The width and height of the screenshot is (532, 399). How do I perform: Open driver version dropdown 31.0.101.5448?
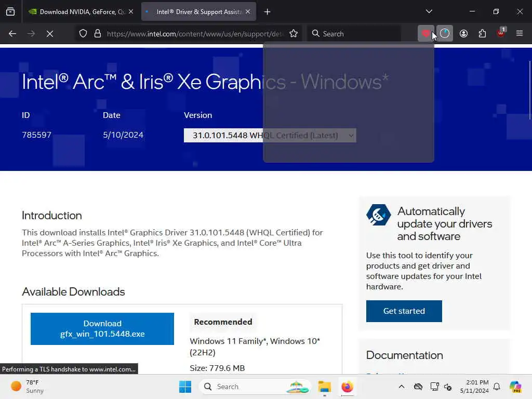pos(270,136)
